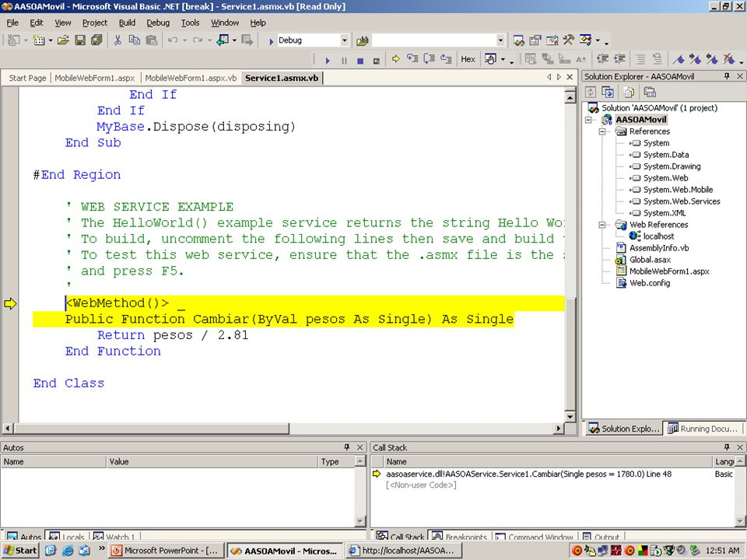Image resolution: width=747 pixels, height=560 pixels.
Task: Select Global.asax in Solution Explorer
Action: [650, 260]
